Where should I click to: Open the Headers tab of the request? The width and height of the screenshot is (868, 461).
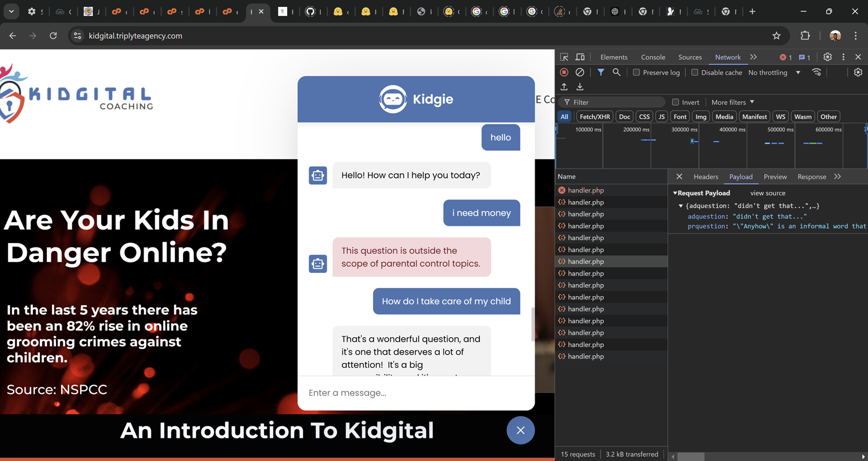(706, 177)
